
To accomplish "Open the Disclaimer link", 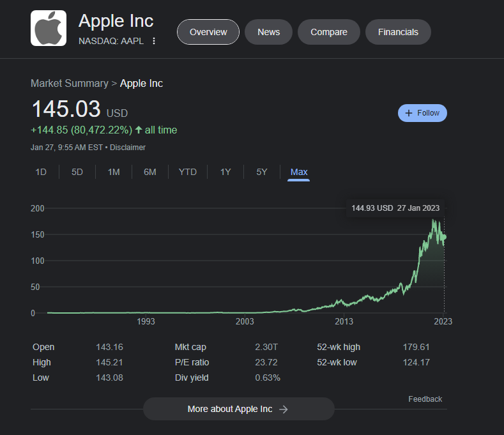I will pos(128,148).
